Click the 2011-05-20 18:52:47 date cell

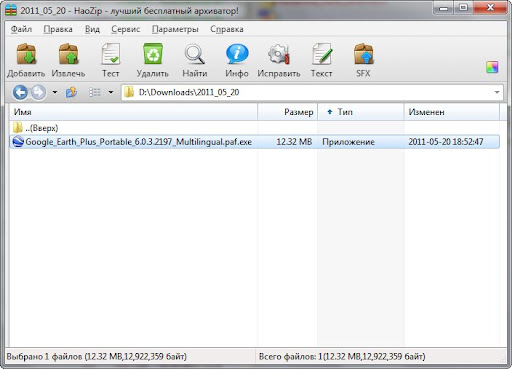446,142
